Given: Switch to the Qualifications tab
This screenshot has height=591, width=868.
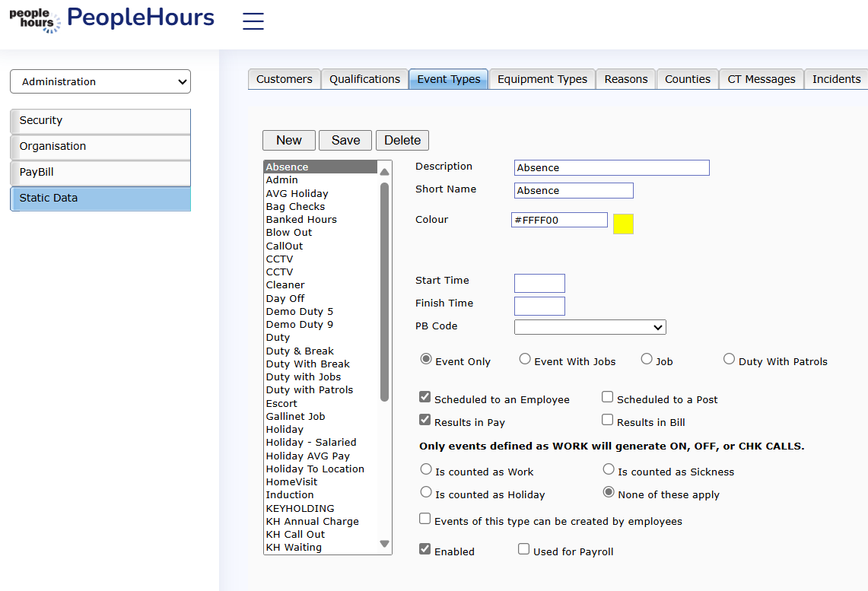Looking at the screenshot, I should click(364, 79).
